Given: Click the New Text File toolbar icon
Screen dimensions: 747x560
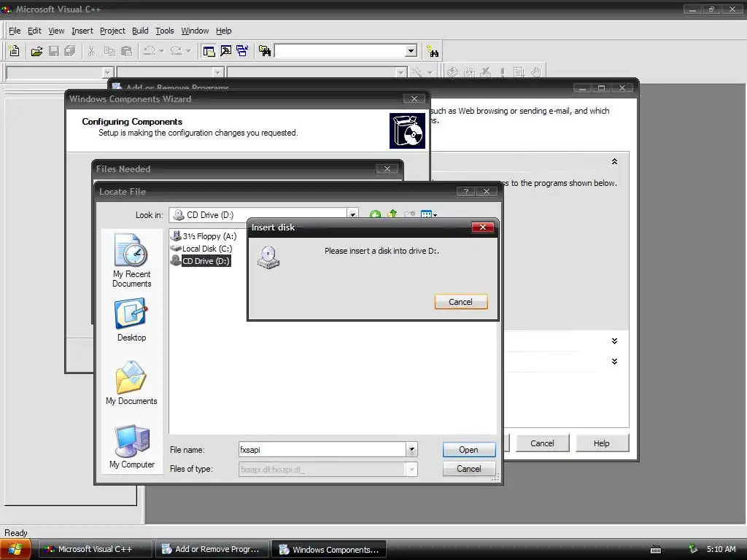Looking at the screenshot, I should (x=15, y=51).
